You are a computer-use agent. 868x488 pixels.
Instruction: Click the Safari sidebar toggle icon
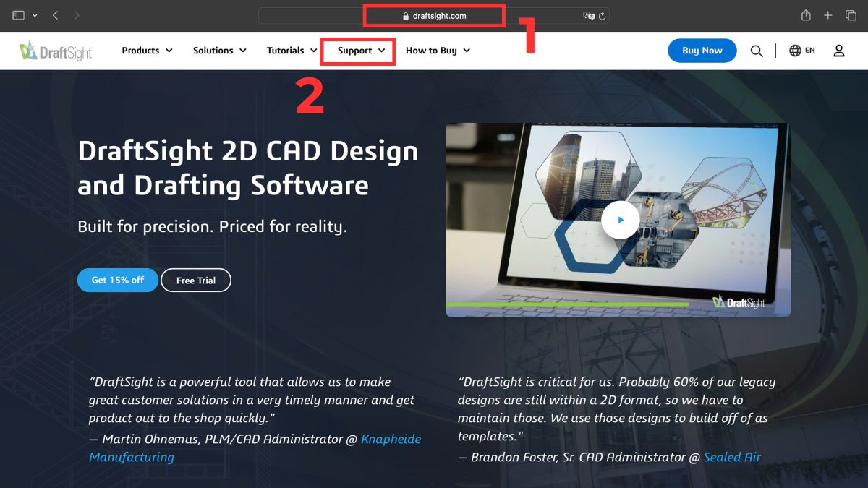19,15
